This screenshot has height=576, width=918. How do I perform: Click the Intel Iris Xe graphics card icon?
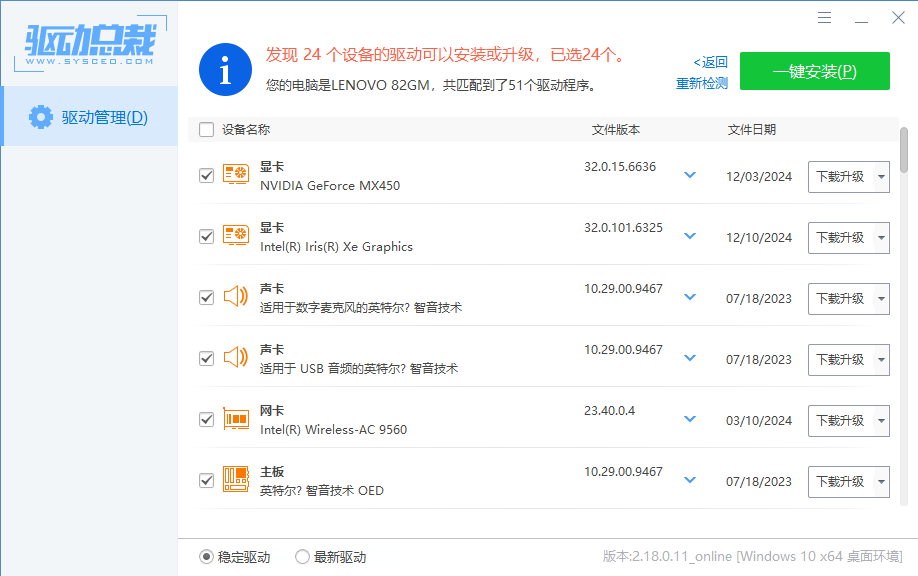[236, 235]
